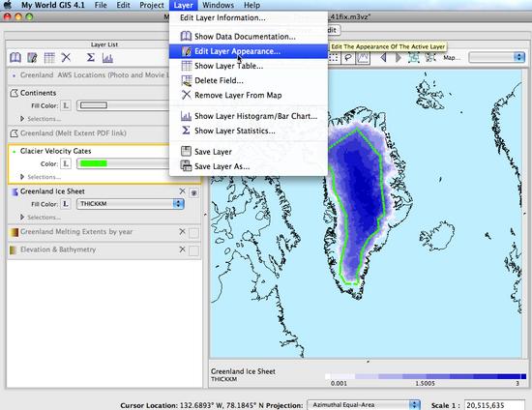
Task: Click the map scale input field
Action: [x=494, y=405]
